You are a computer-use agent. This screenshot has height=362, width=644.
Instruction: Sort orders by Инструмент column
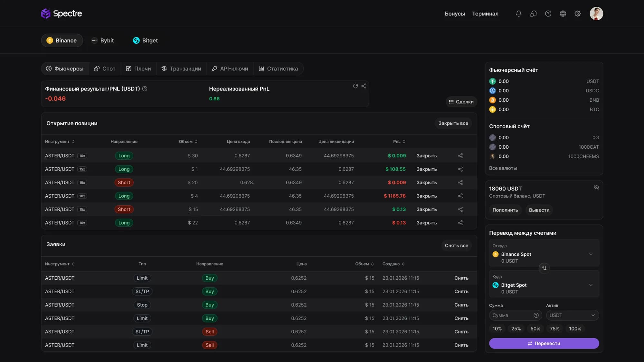tap(60, 264)
